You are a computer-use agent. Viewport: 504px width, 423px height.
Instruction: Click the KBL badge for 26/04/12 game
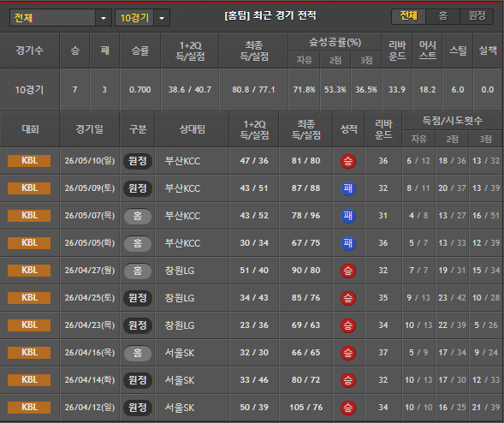pos(29,408)
